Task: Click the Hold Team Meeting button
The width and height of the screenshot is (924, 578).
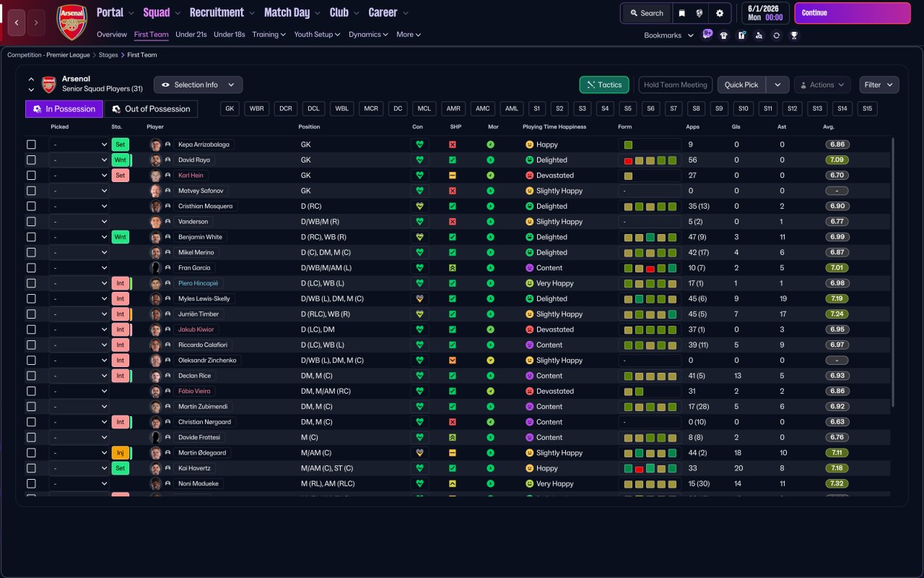Action: coord(676,85)
